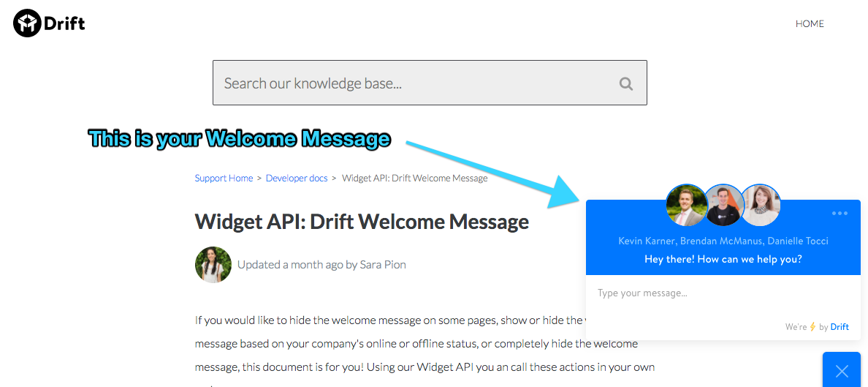Click the Drift logo

tap(49, 23)
